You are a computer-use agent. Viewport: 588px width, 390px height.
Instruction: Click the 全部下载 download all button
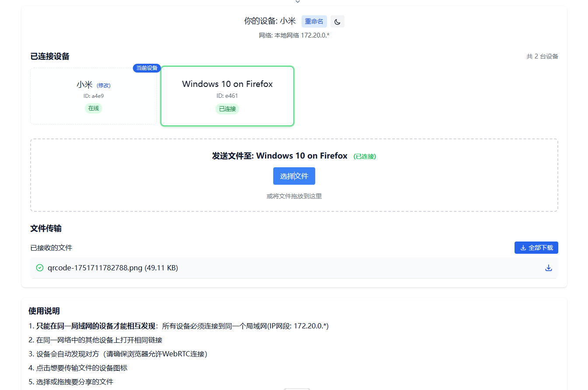pos(536,247)
